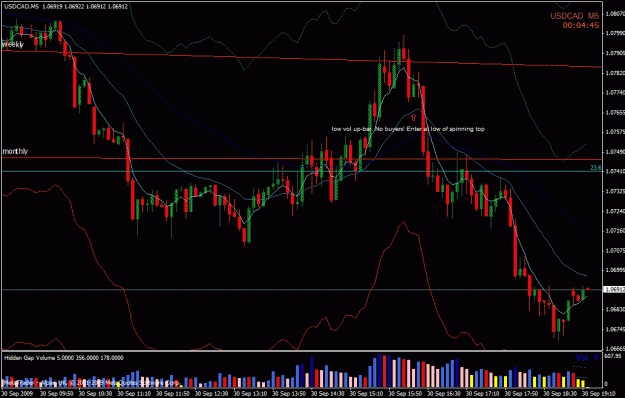Click the 1.0699 price axis label
625x398 pixels.
(x=615, y=270)
